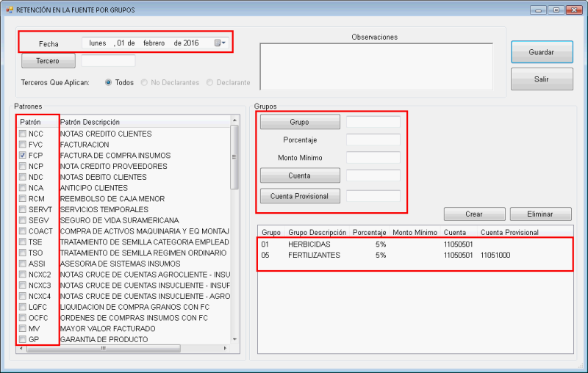Open the Fecha date picker dropdown

tap(220, 43)
